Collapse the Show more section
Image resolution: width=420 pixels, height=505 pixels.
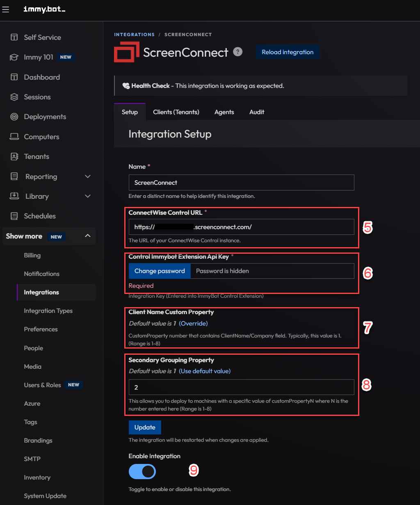pos(87,236)
